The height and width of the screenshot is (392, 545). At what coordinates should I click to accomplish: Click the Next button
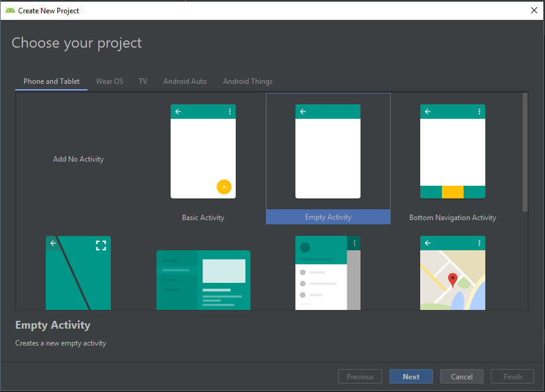pyautogui.click(x=411, y=376)
